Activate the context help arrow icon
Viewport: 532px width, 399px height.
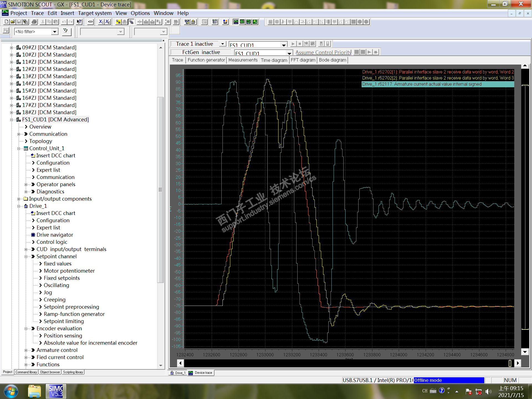point(79,22)
